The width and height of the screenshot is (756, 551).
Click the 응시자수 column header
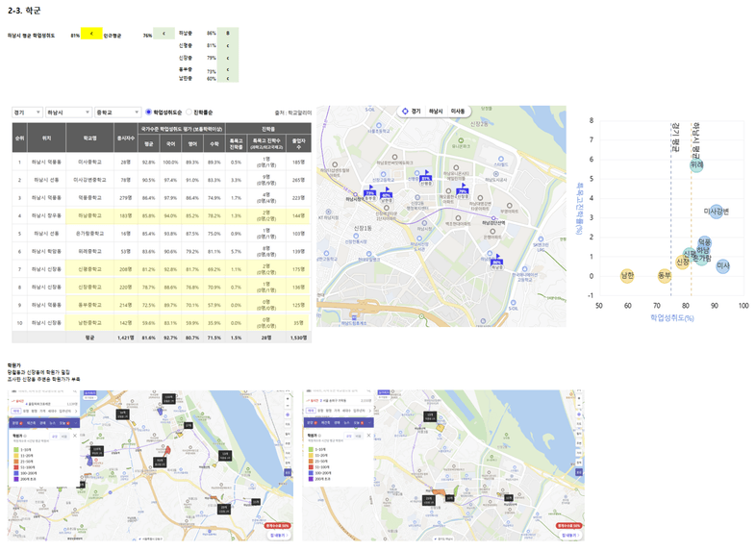[x=126, y=138]
